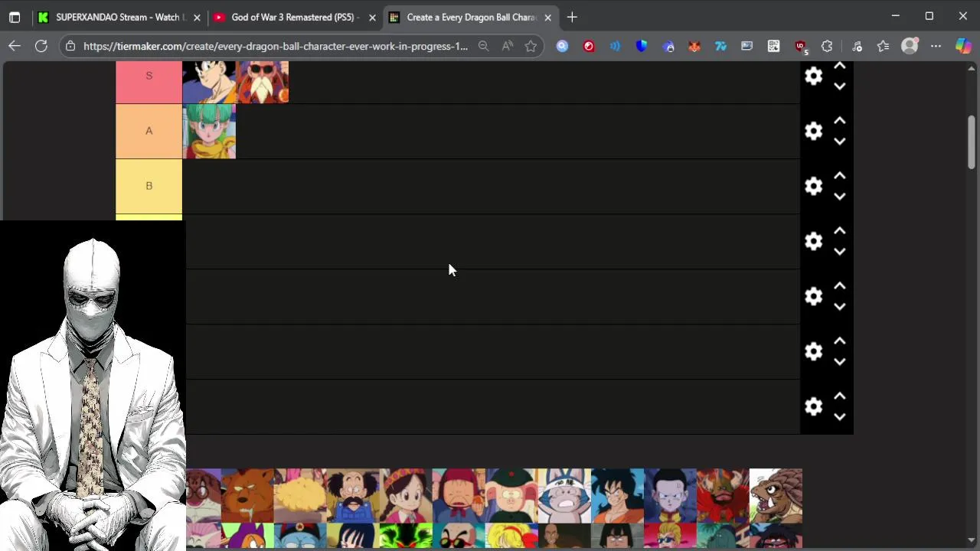Viewport: 980px width, 551px height.
Task: Pick the brown bear character thumbnail
Action: pos(247,495)
